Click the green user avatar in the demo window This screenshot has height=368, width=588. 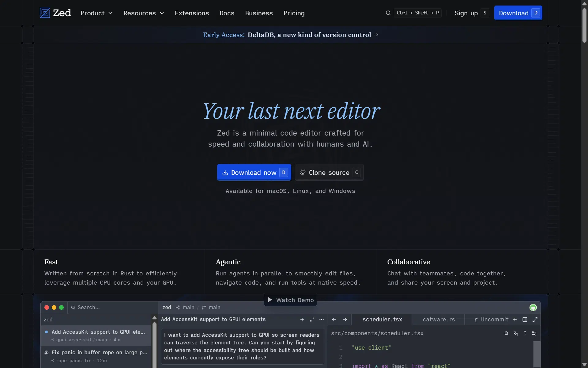[533, 308]
